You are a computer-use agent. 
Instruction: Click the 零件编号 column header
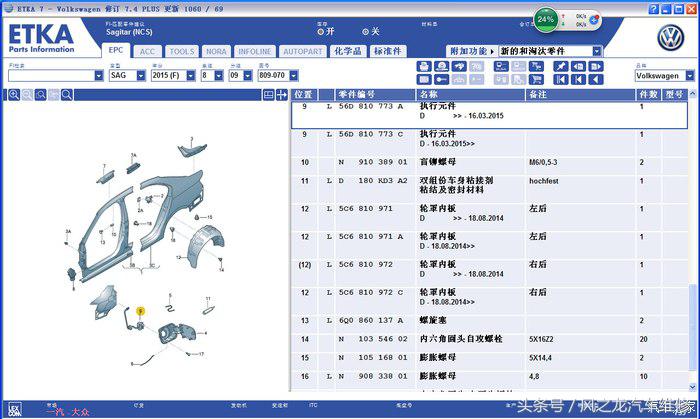pyautogui.click(x=375, y=95)
